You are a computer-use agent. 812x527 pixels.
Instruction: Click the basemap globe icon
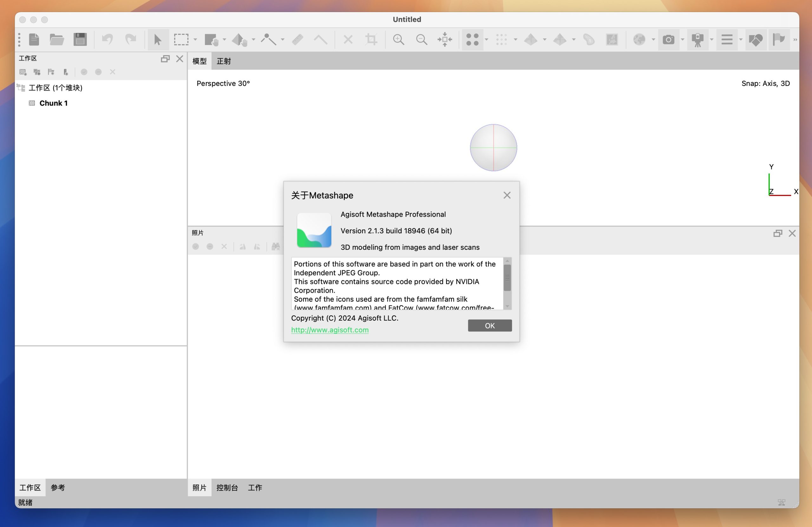tap(639, 40)
